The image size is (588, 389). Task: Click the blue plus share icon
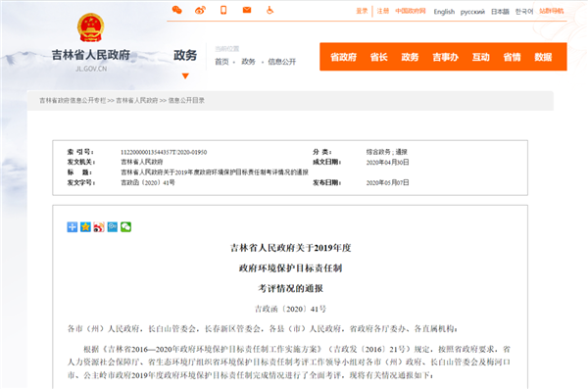click(x=73, y=227)
